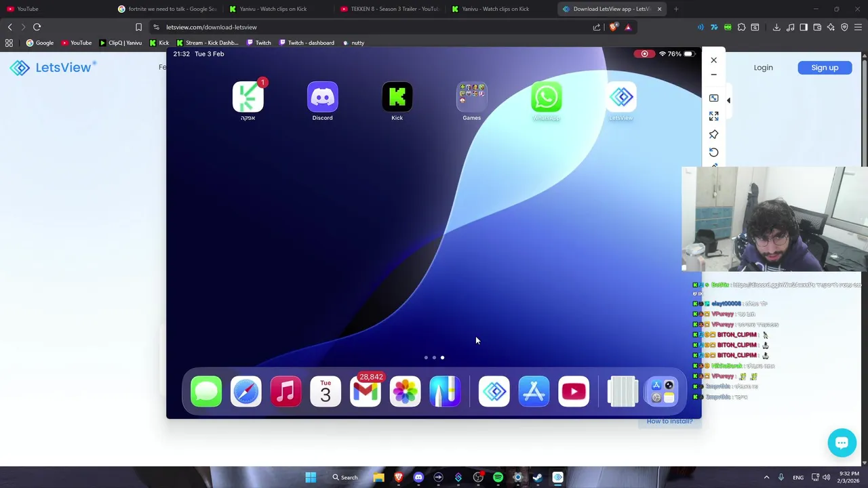Open Stream - Kick Dashboard bookmark

[x=207, y=43]
